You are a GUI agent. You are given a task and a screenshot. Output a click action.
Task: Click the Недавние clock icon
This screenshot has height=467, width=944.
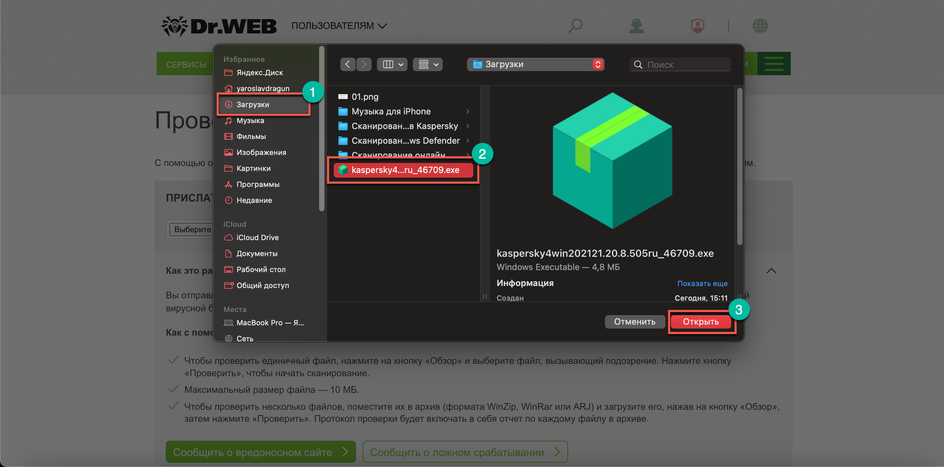(228, 200)
